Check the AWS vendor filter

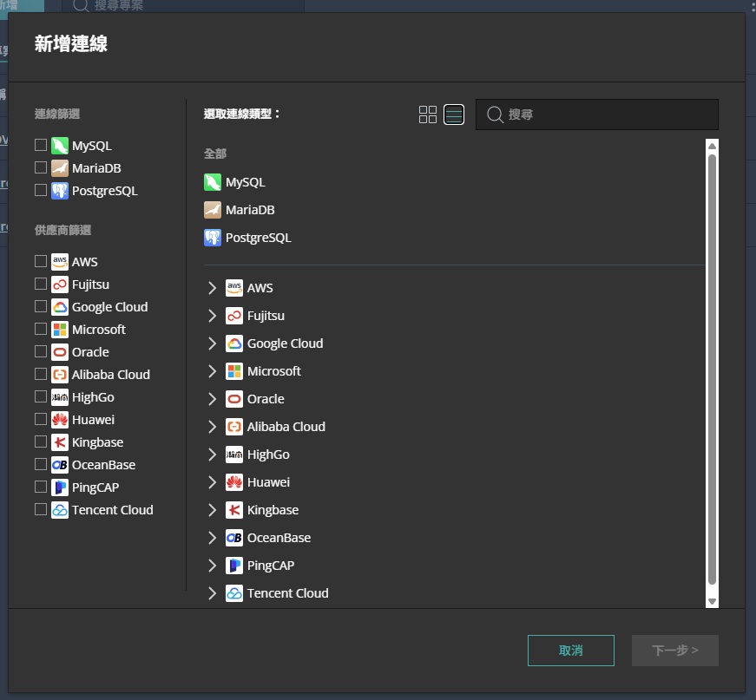tap(40, 261)
